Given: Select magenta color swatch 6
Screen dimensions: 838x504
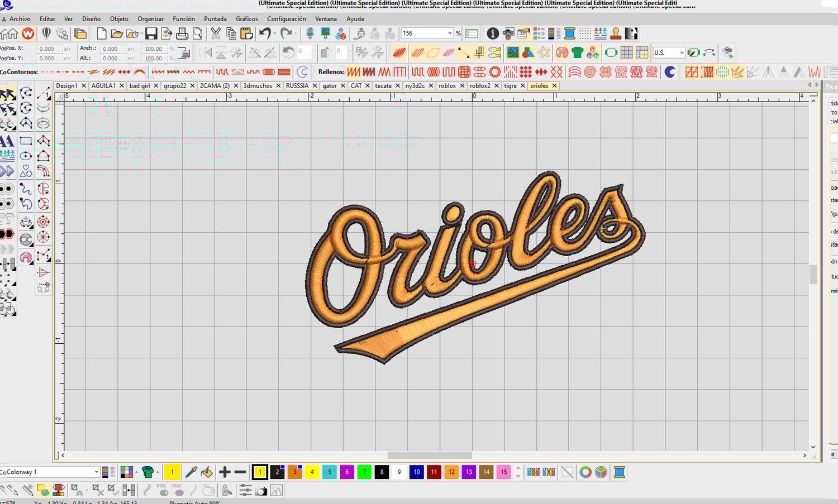Looking at the screenshot, I should (346, 472).
